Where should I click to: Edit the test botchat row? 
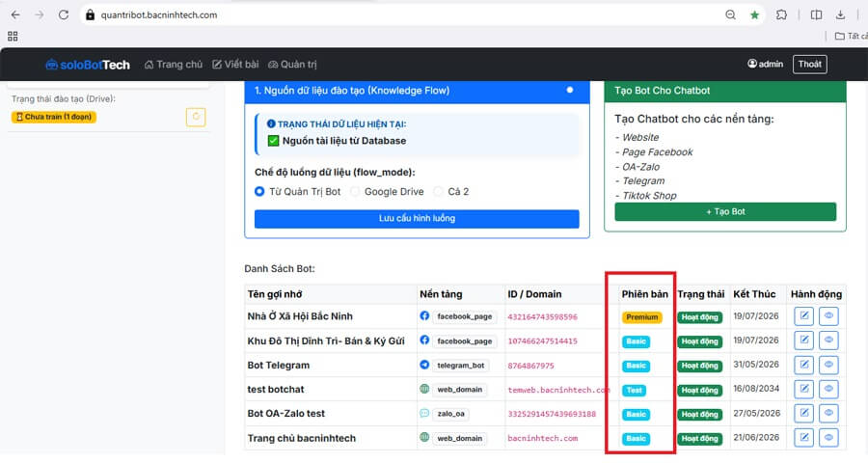(803, 389)
